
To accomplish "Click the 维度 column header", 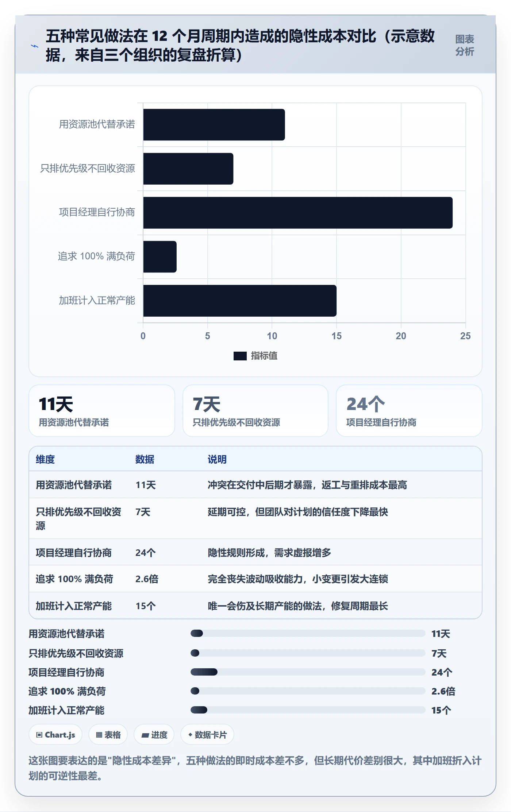I will coord(45,459).
